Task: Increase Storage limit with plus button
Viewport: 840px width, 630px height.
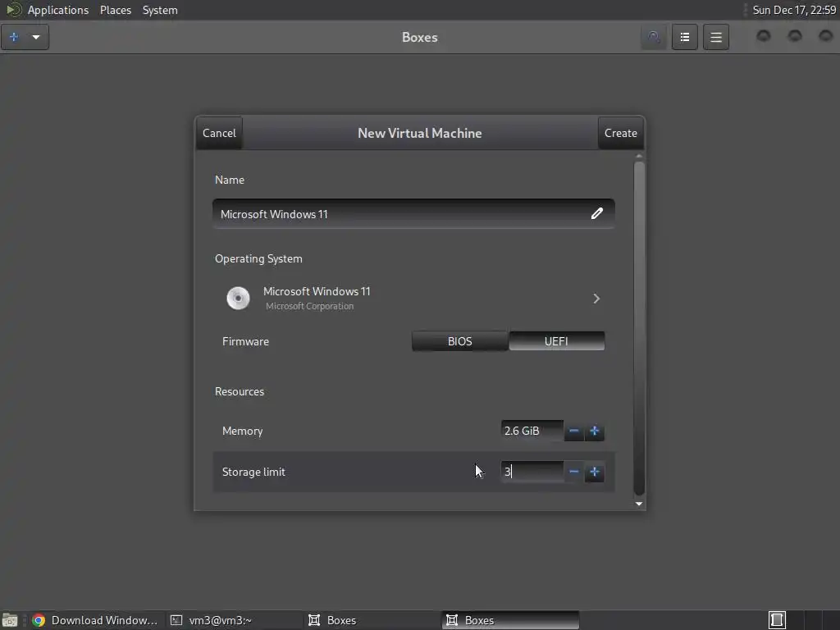Action: [x=594, y=472]
